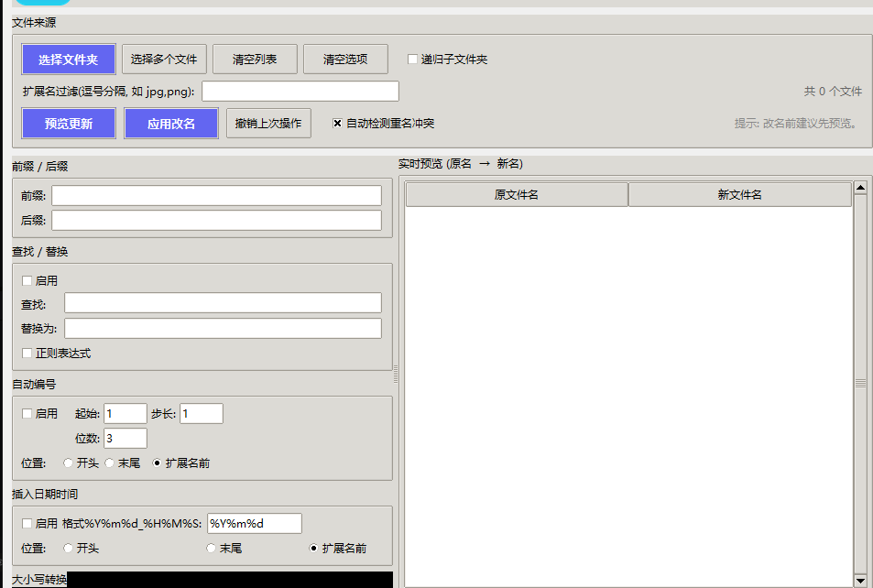Image resolution: width=873 pixels, height=588 pixels.
Task: Click the 选择文件夹 button
Action: [69, 59]
